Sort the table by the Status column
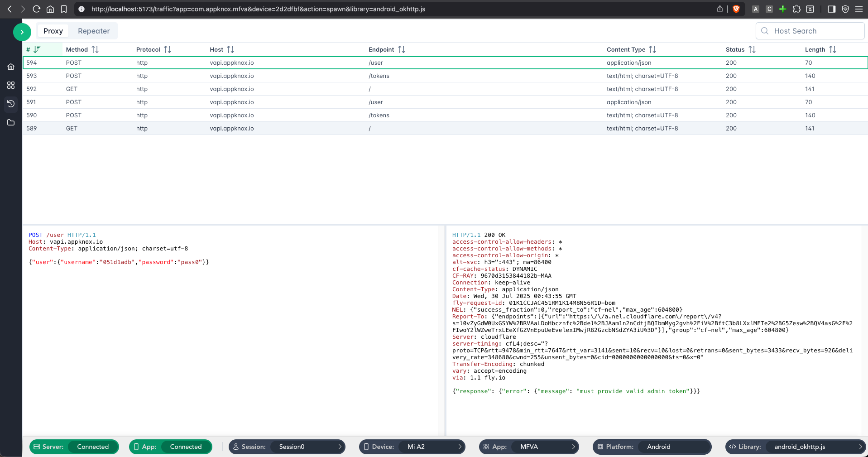Image resolution: width=868 pixels, height=457 pixels. click(752, 49)
